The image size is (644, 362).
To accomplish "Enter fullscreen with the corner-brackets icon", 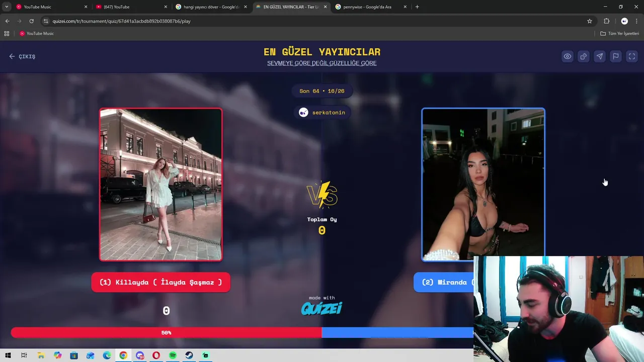I will click(x=632, y=56).
